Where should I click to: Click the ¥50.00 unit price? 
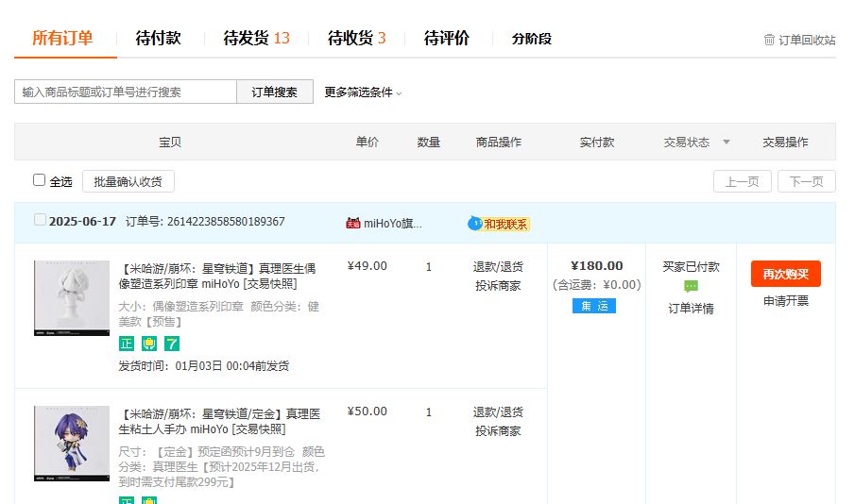point(367,412)
